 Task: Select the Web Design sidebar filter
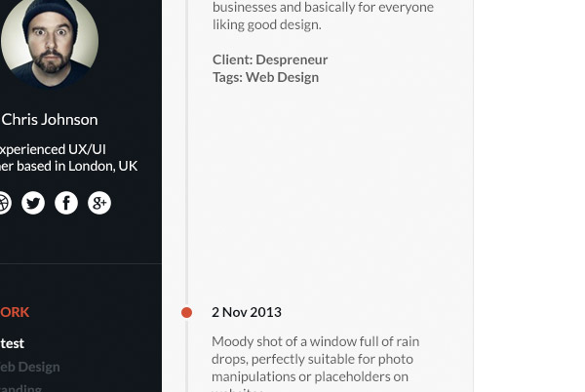(x=30, y=367)
